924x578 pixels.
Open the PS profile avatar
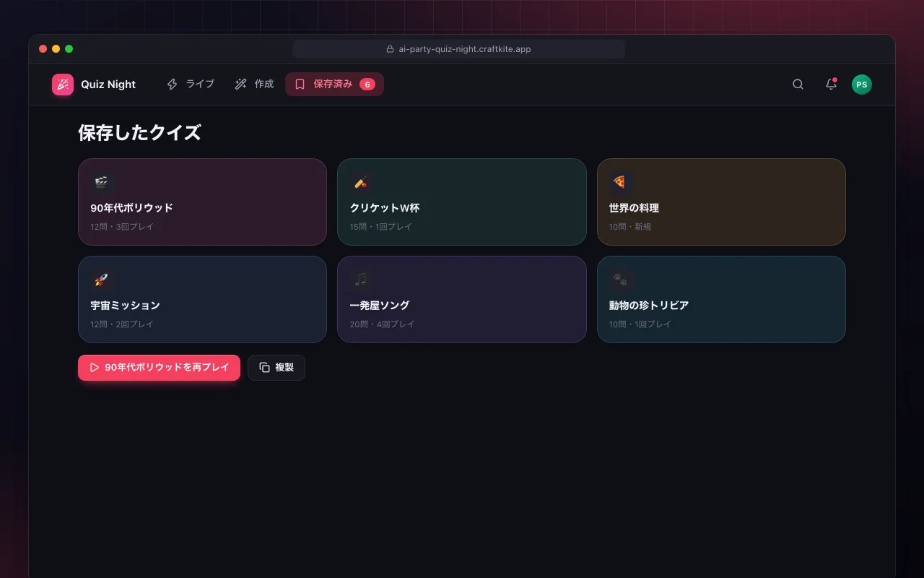click(861, 85)
